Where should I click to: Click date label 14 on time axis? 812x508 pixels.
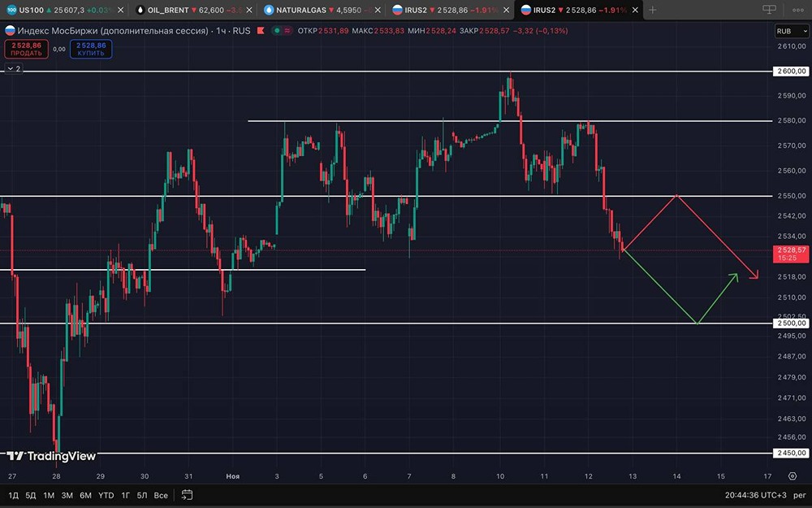coord(677,475)
